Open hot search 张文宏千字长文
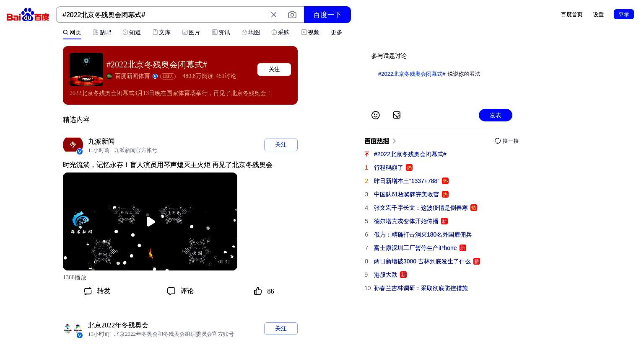Image resolution: width=644 pixels, height=345 pixels. point(421,208)
